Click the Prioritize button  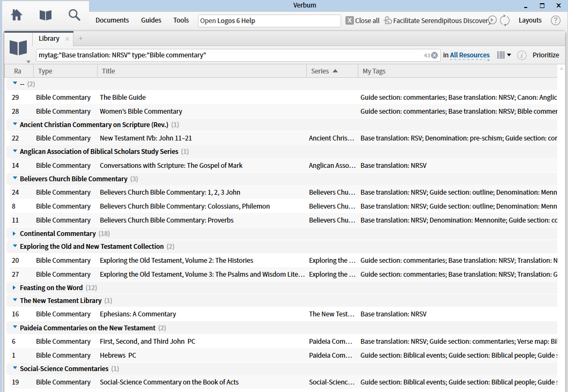(x=545, y=55)
